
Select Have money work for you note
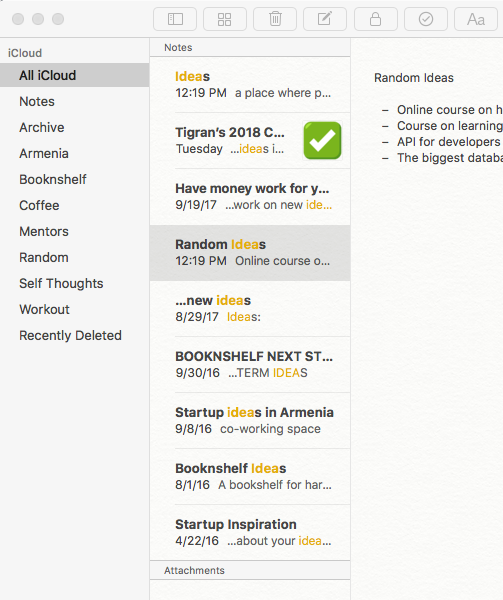[250, 197]
